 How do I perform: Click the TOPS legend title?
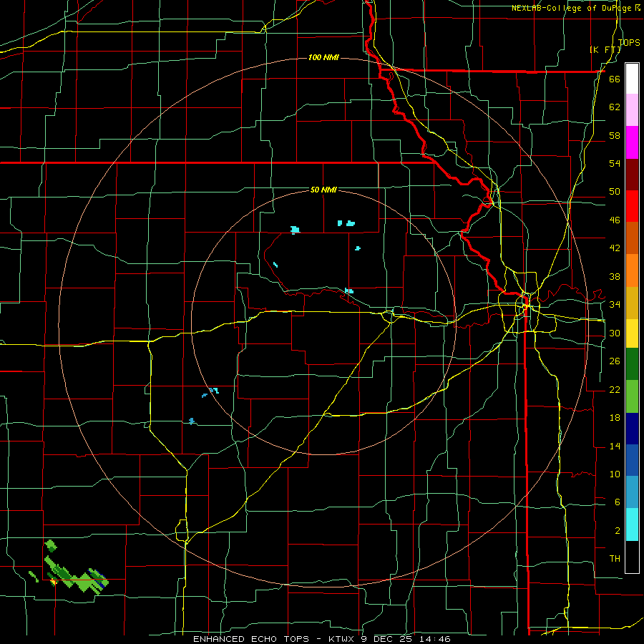pyautogui.click(x=629, y=42)
